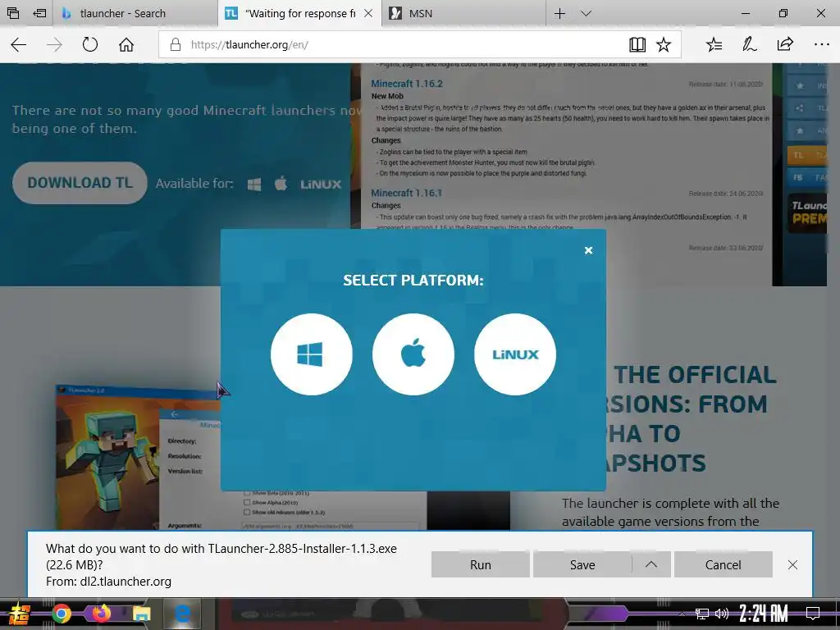Screen dimensions: 840x630
Task: Select the Apple macOS platform circle
Action: click(413, 354)
